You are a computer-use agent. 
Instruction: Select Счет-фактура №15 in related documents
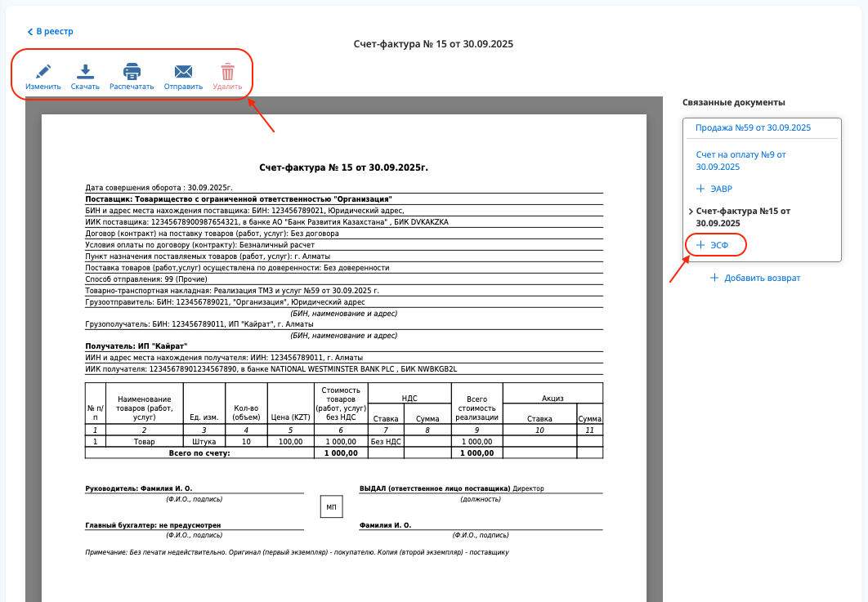(x=743, y=216)
